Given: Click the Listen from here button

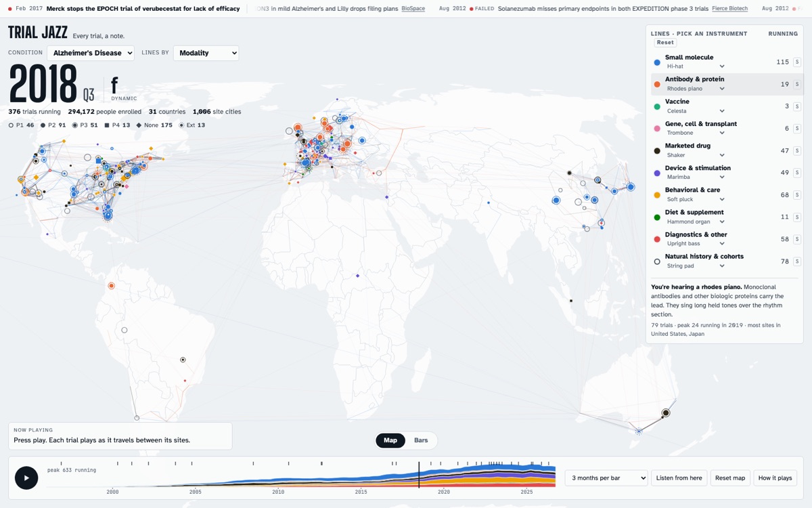Looking at the screenshot, I should [679, 478].
